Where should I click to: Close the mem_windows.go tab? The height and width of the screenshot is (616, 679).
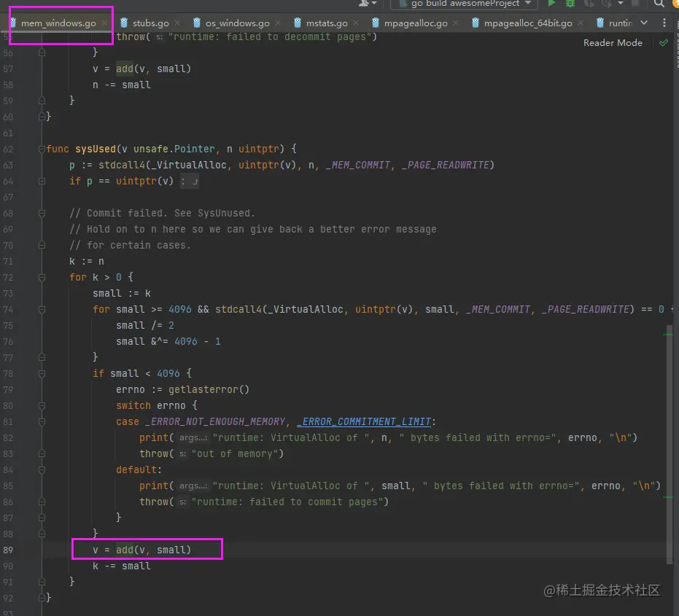coord(104,23)
